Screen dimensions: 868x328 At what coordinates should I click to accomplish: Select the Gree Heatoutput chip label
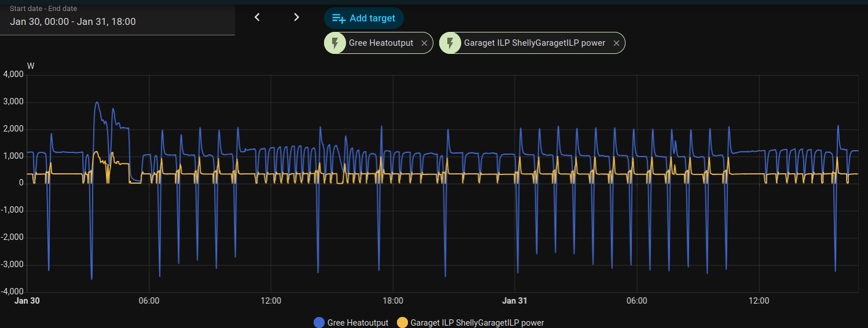pyautogui.click(x=381, y=43)
